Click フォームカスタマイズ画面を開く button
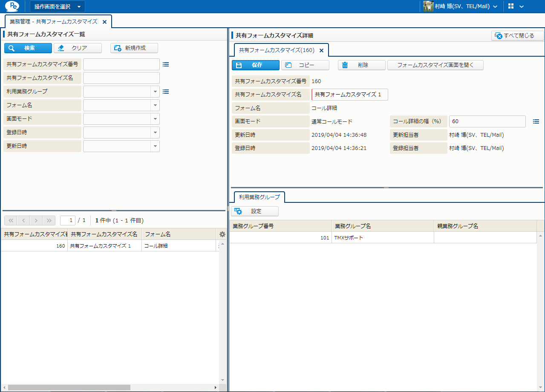Image resolution: width=545 pixels, height=392 pixels. point(435,65)
